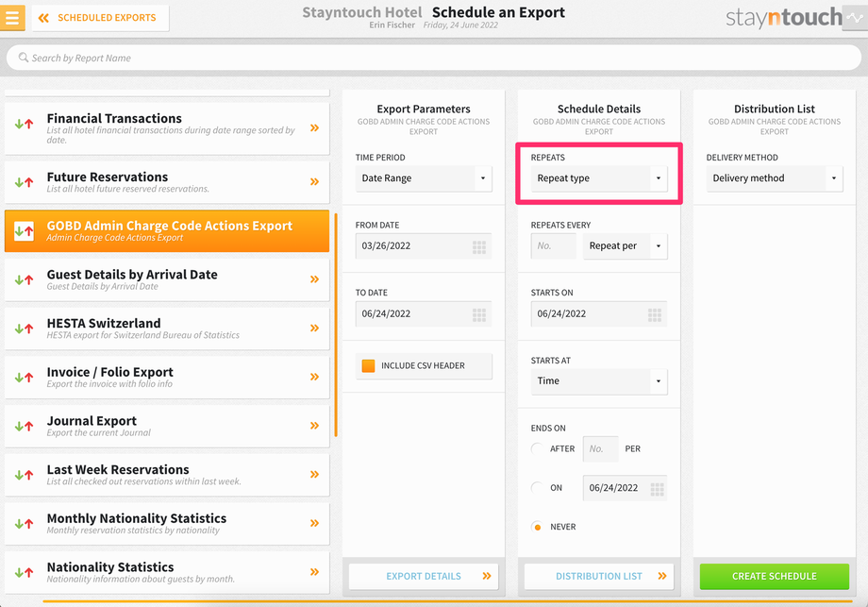Open Journal Export chevron
This screenshot has height=607, width=868.
coord(314,426)
